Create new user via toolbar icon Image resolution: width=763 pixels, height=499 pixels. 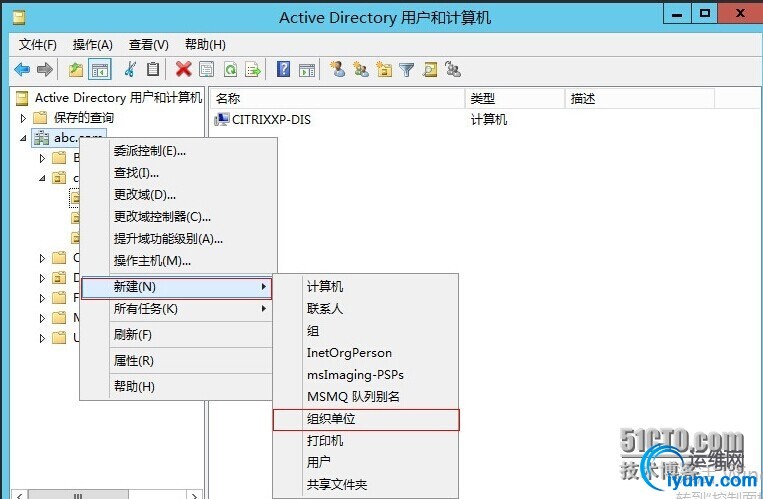click(337, 69)
